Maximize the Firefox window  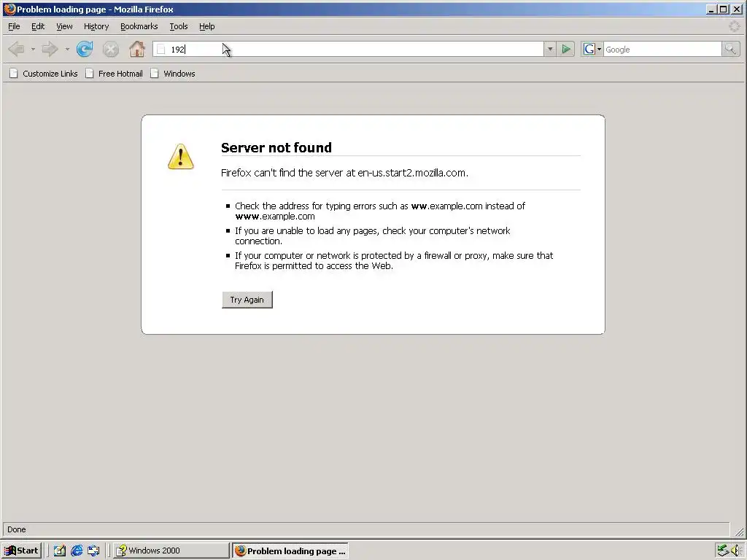723,9
